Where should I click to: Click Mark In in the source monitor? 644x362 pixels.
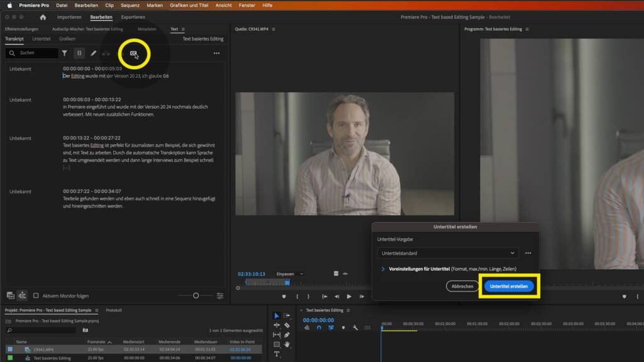[297, 297]
